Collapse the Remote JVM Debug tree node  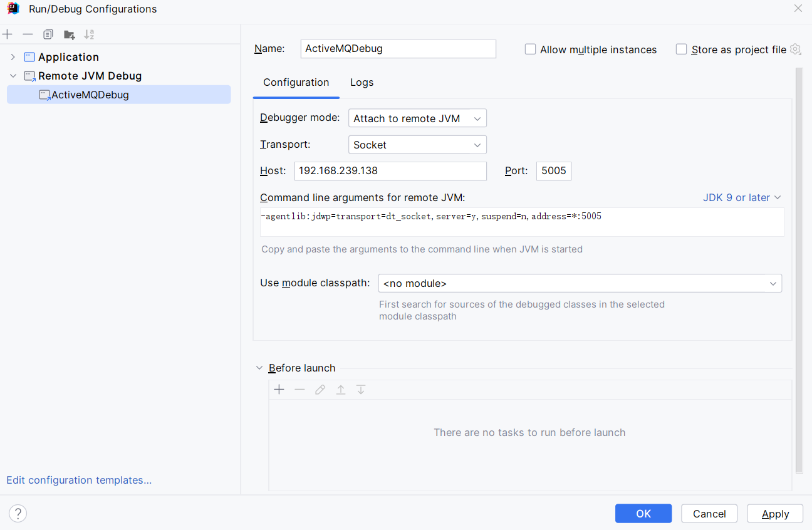(x=13, y=76)
